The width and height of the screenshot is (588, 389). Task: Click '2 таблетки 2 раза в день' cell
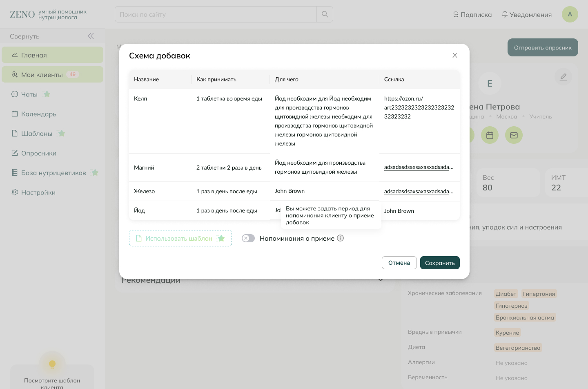231,168
